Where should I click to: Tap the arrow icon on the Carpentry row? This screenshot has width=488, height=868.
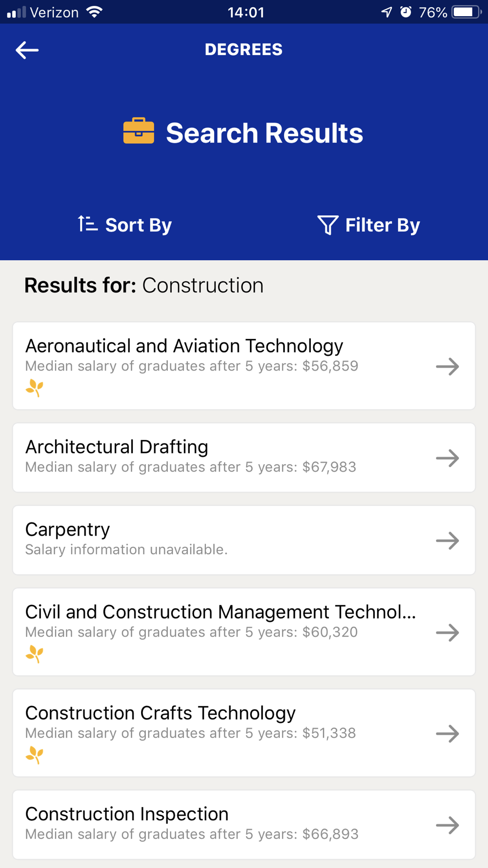click(447, 540)
